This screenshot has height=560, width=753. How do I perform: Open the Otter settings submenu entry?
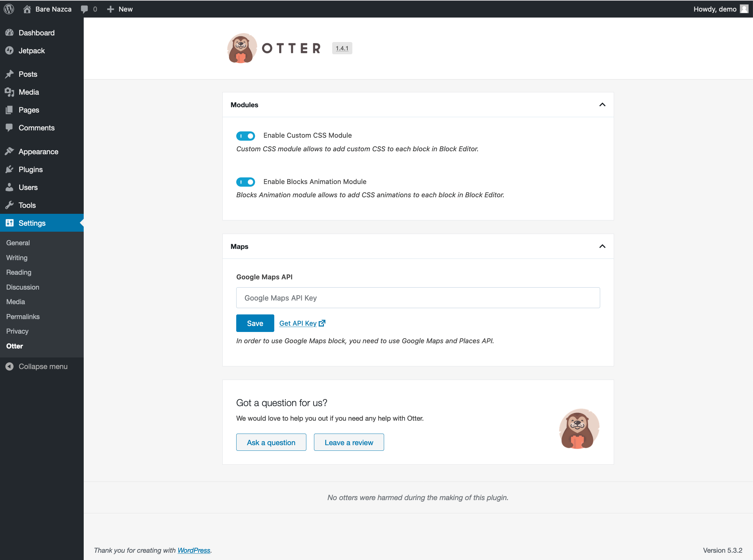[15, 346]
